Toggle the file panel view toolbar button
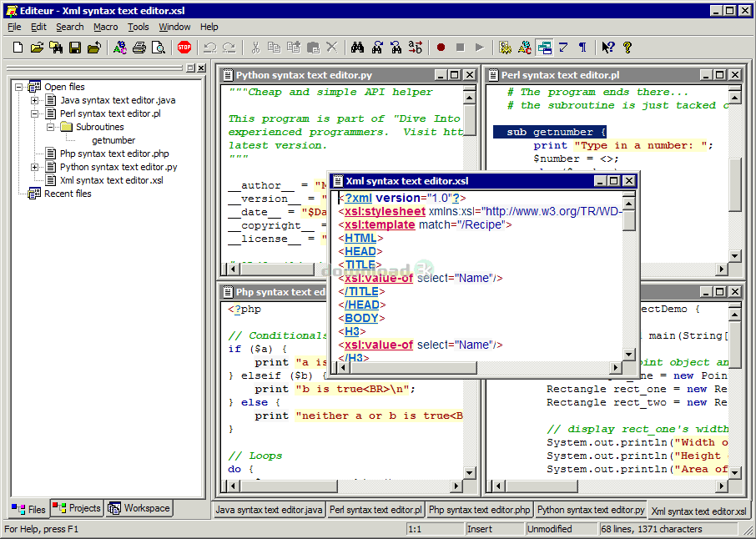 click(x=544, y=48)
